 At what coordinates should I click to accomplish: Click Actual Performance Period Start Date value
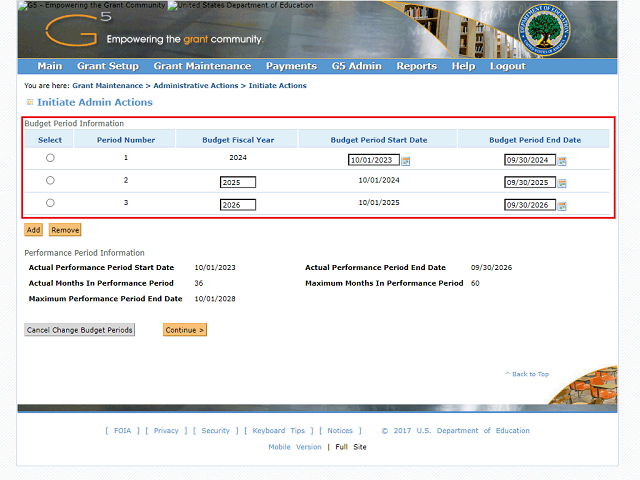click(x=215, y=268)
